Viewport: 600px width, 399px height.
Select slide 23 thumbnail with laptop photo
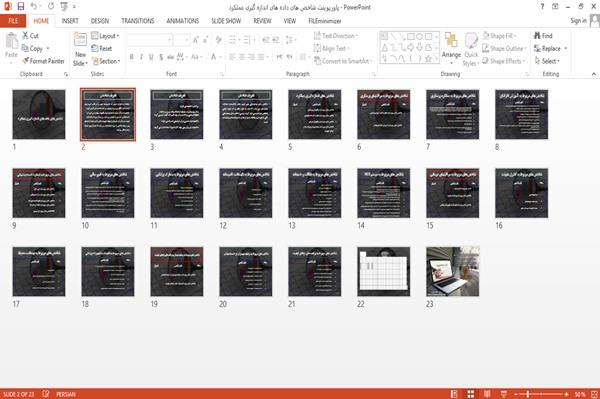point(453,271)
